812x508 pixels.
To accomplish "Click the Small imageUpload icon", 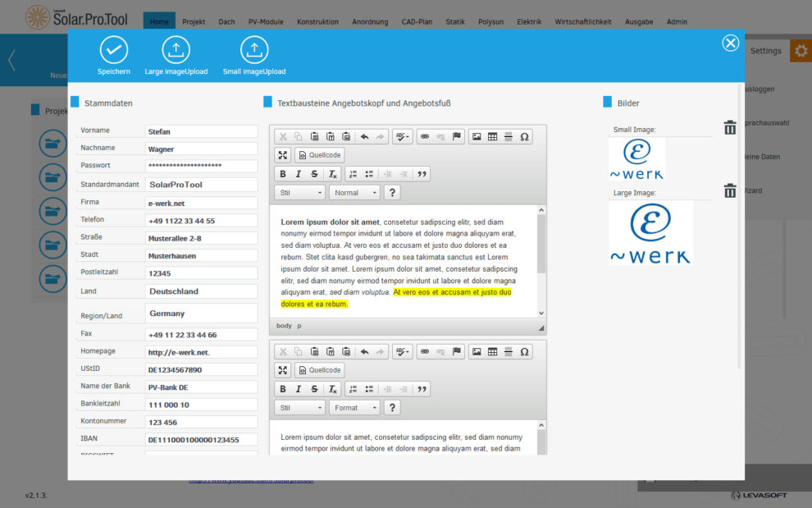I will click(x=254, y=51).
